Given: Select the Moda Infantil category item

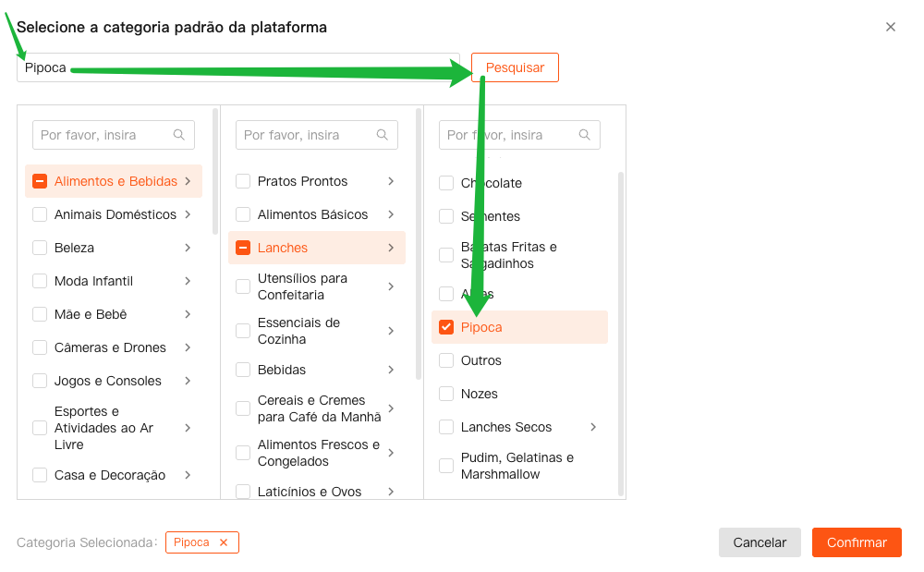Looking at the screenshot, I should click(x=93, y=281).
